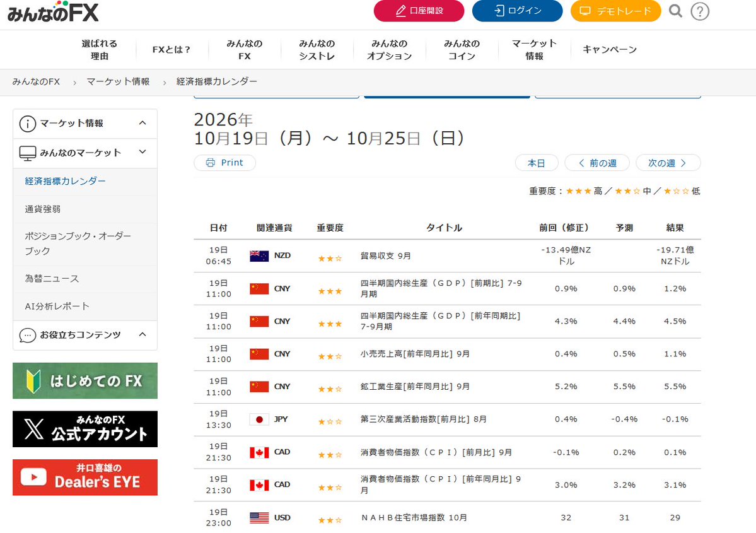Click the マーケット情報 breadcrumb link
The width and height of the screenshot is (756, 533).
(x=118, y=81)
